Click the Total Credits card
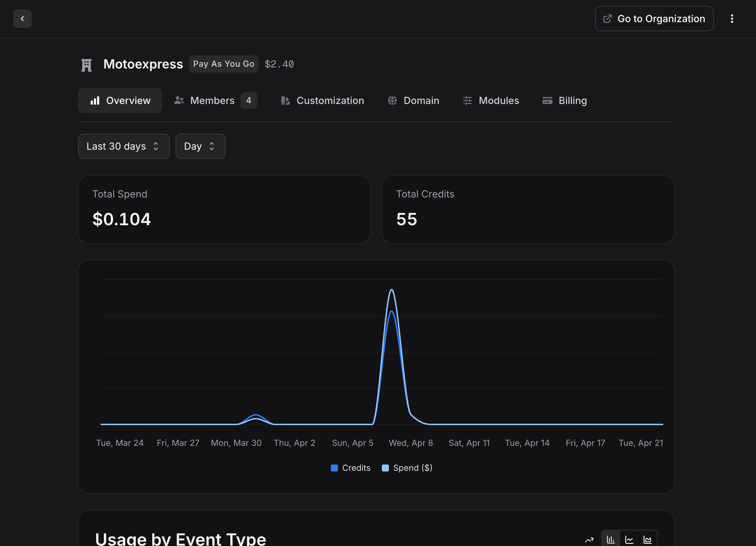 click(x=528, y=209)
